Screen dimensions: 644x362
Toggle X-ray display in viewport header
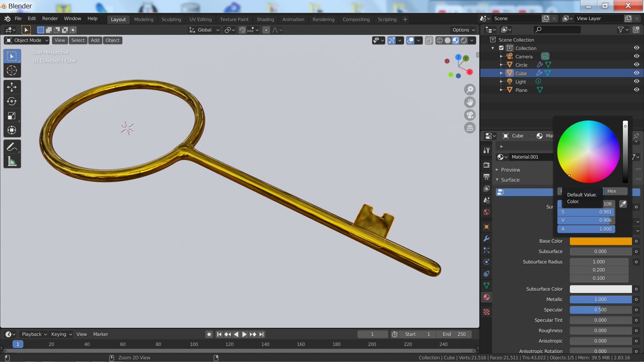pyautogui.click(x=429, y=40)
